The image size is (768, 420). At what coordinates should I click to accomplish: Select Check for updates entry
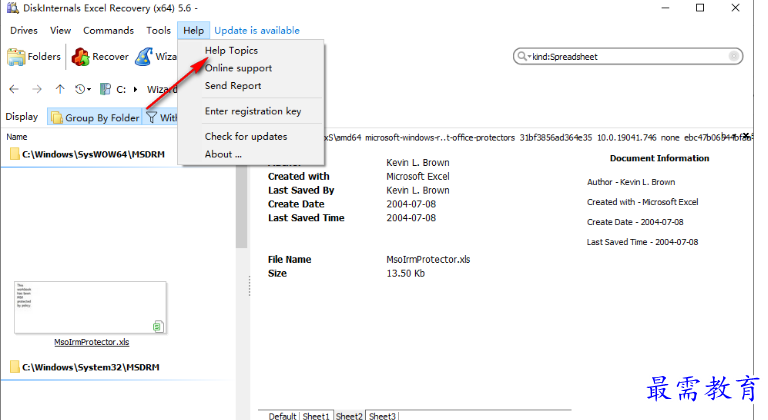[246, 137]
